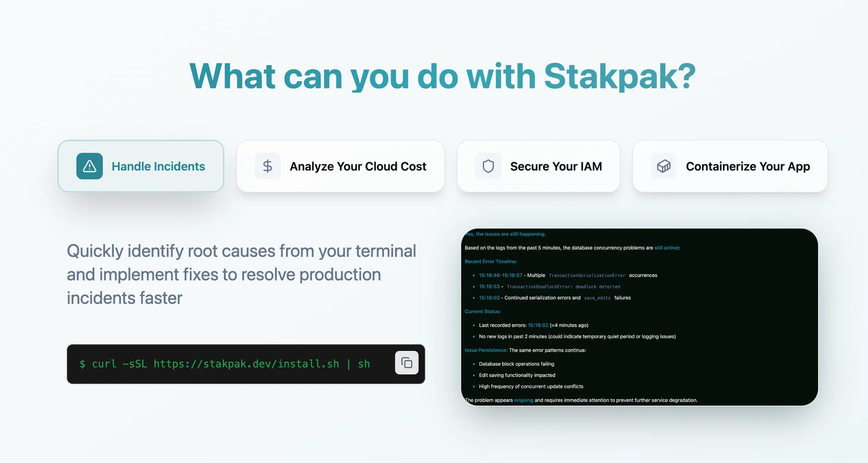Screen dimensions: 868x463
Task: Click the box icon for containerizing apps
Action: tap(663, 166)
